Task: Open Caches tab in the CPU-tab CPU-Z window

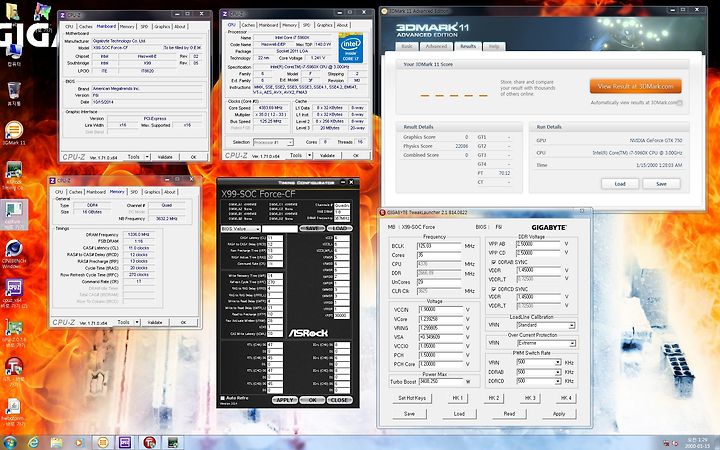Action: [x=248, y=25]
